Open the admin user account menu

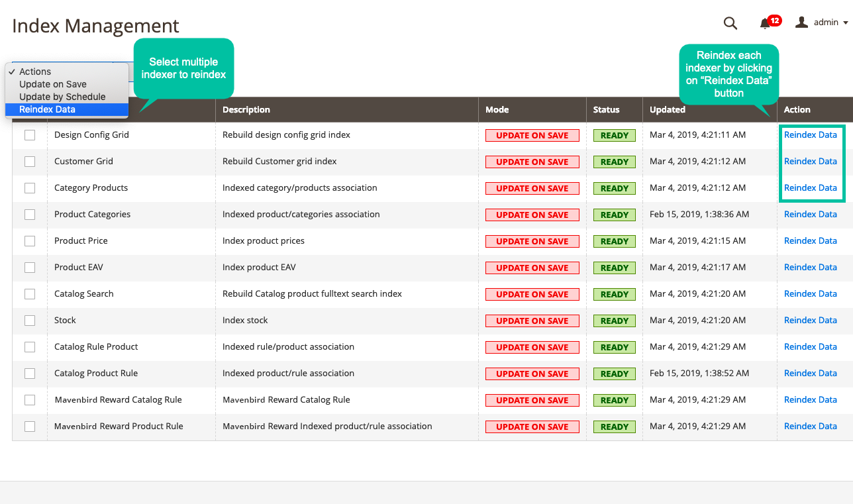[x=821, y=23]
